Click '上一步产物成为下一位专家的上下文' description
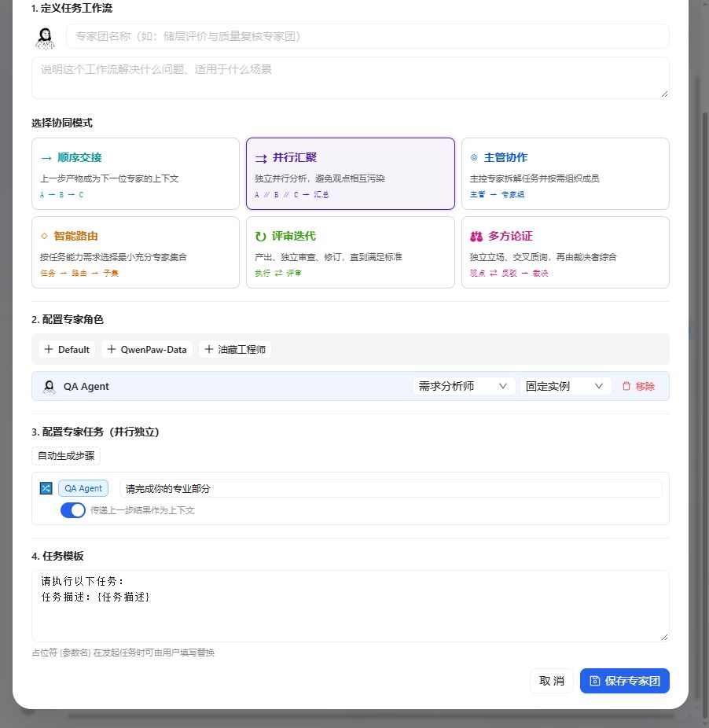Image resolution: width=709 pixels, height=728 pixels. coord(109,178)
